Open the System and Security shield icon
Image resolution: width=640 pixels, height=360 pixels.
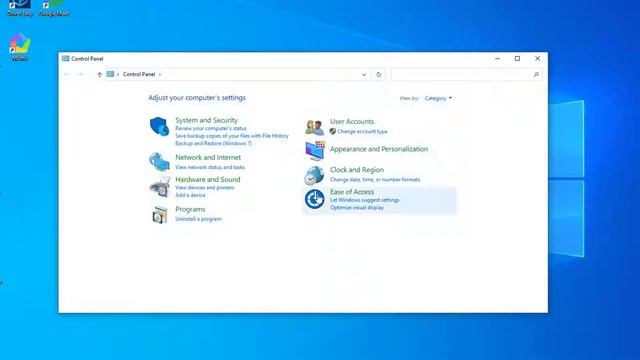pyautogui.click(x=159, y=126)
